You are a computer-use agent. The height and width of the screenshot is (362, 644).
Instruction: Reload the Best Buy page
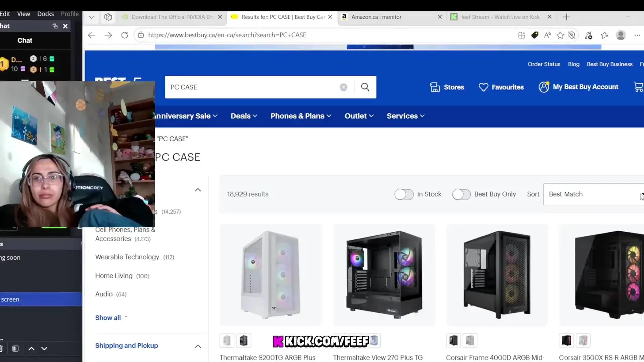coord(125,35)
